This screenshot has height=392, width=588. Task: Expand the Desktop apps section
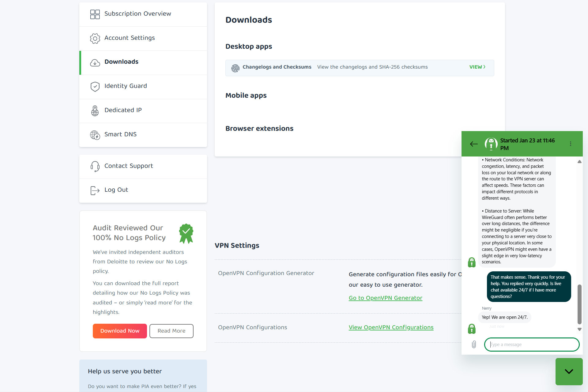(248, 46)
